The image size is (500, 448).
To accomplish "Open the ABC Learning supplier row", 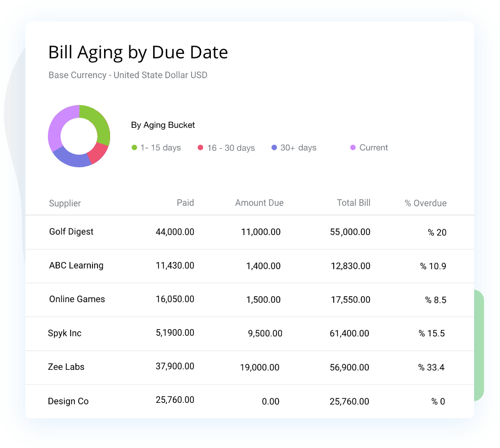I will 76,265.
